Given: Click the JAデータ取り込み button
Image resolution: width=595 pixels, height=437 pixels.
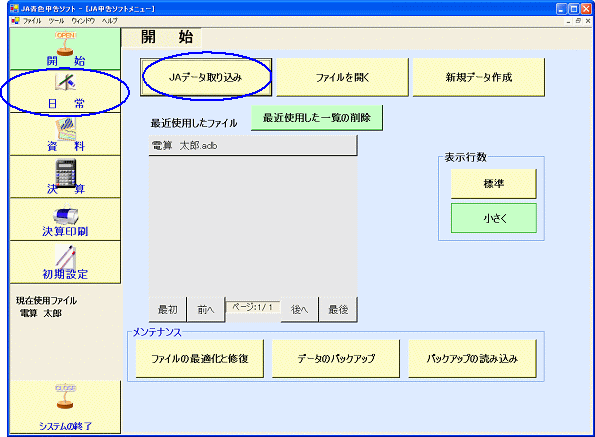Looking at the screenshot, I should coord(206,77).
